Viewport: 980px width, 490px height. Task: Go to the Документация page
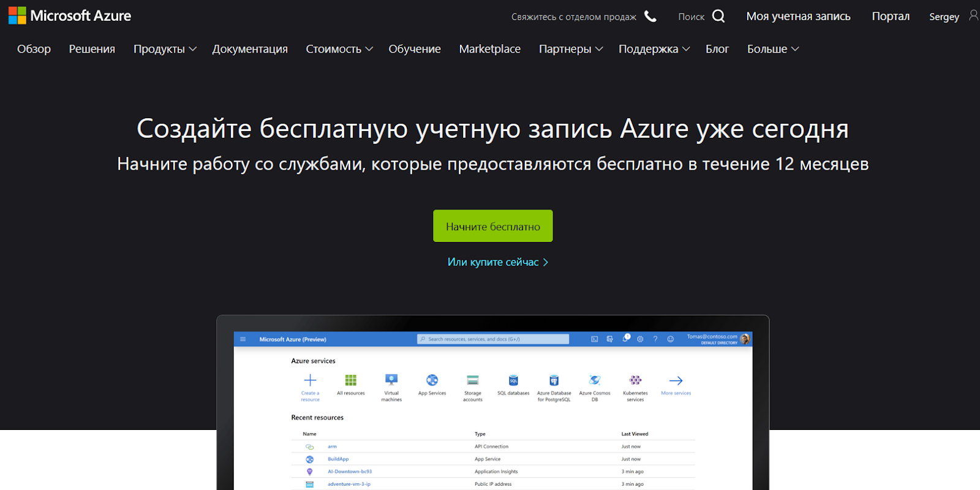(250, 49)
